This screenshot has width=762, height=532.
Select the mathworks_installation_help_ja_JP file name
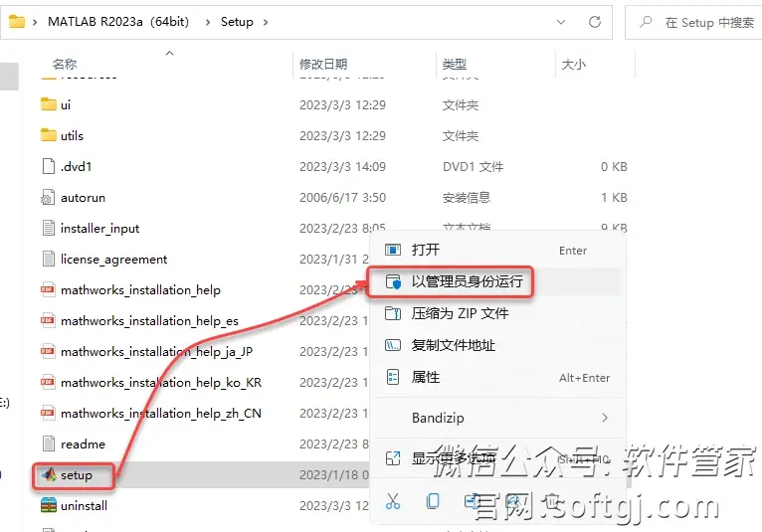(x=156, y=352)
